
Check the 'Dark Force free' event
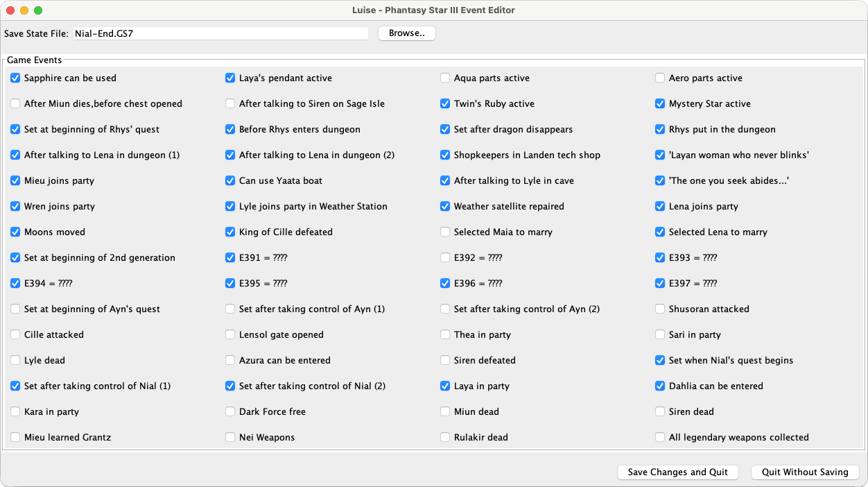[x=230, y=411]
